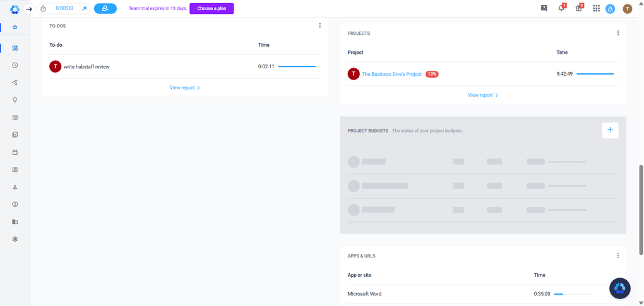Open the clock Timesheets sidebar icon
Image resolution: width=644 pixels, height=306 pixels.
(x=15, y=65)
